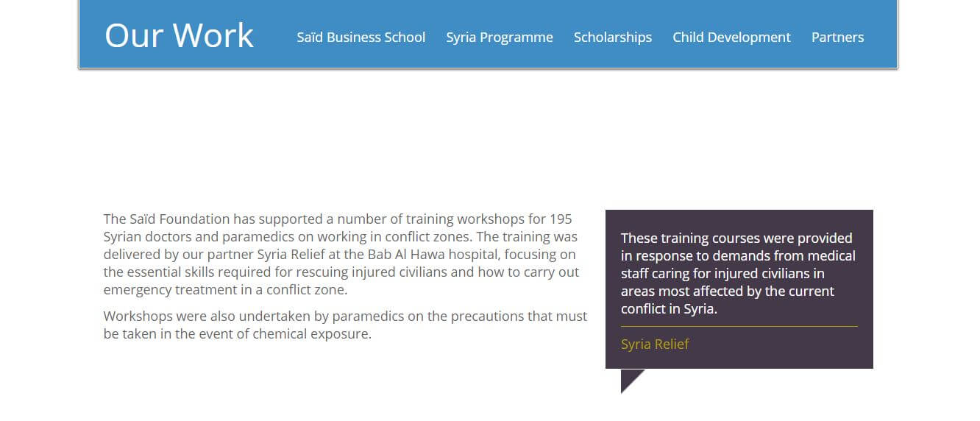The width and height of the screenshot is (980, 421).
Task: Click "emergency treatment in a conflict zone" text
Action: (223, 289)
